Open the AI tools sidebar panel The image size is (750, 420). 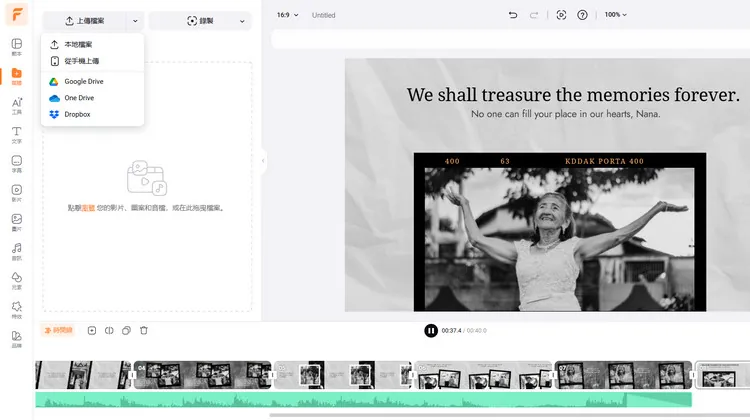[17, 105]
